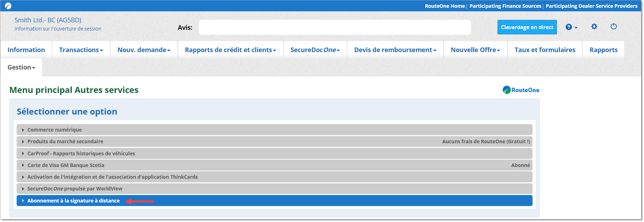Click into the Avis notice field
Image resolution: width=644 pixels, height=222 pixels.
coord(335,27)
